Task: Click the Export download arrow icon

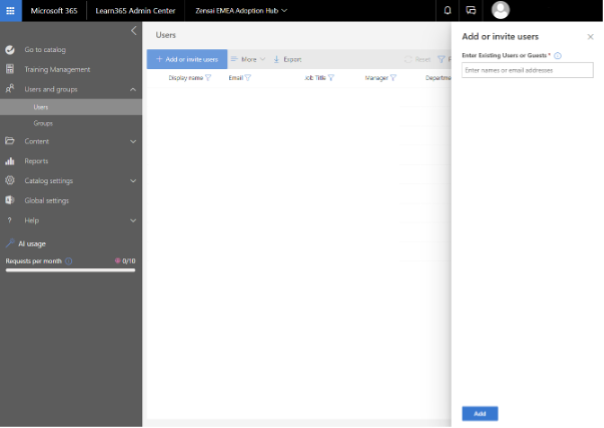Action: tap(276, 59)
